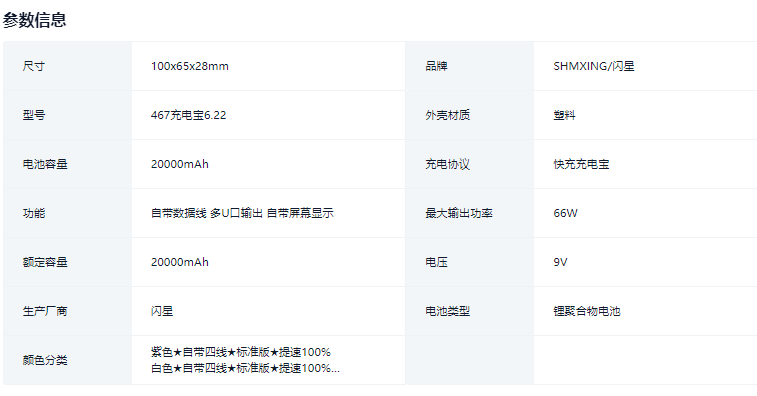Image resolution: width=757 pixels, height=396 pixels.
Task: Click the 电池容量 label cell
Action: pos(67,164)
